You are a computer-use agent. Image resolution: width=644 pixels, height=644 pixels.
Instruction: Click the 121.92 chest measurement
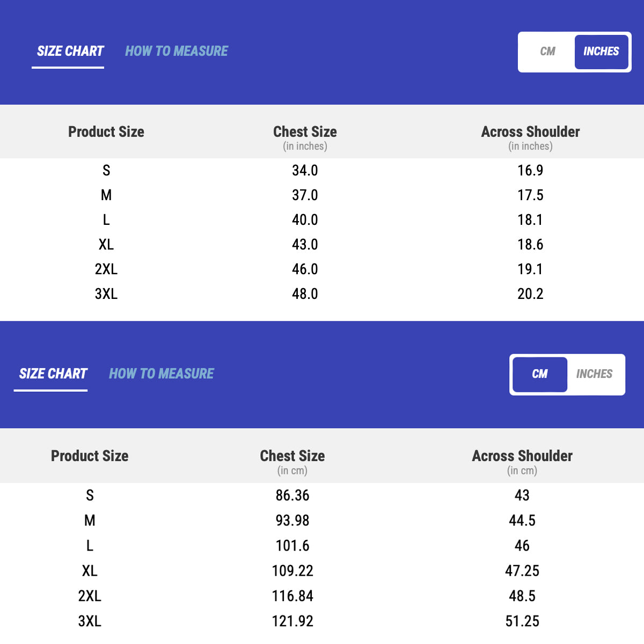[292, 621]
